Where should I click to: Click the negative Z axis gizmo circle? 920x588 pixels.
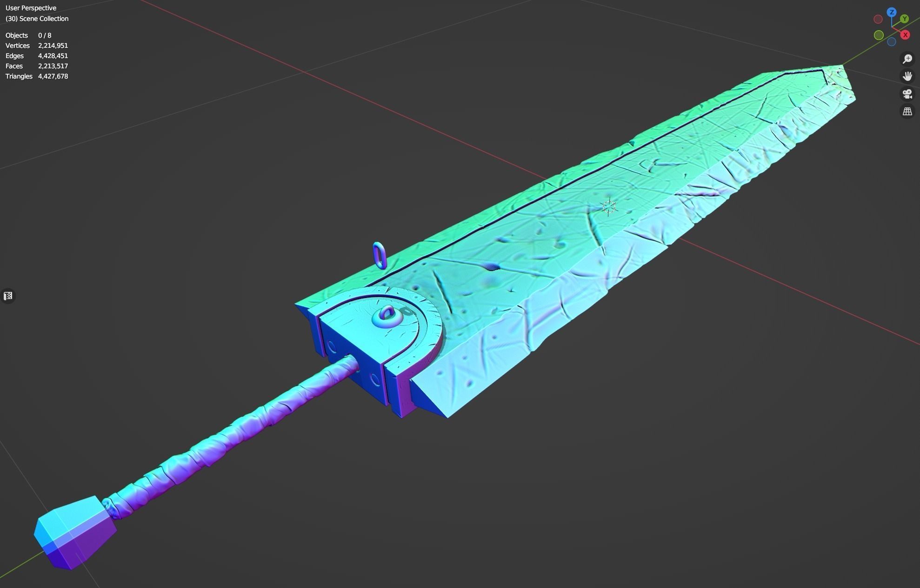pos(892,42)
